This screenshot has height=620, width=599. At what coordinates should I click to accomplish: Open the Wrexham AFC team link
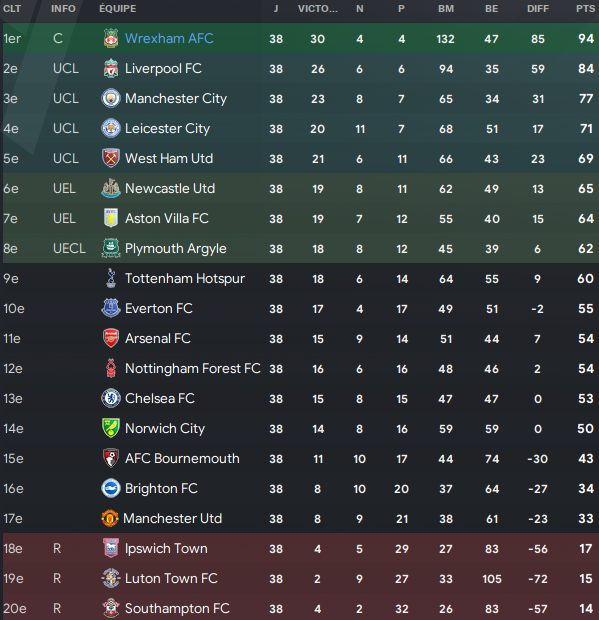(169, 38)
